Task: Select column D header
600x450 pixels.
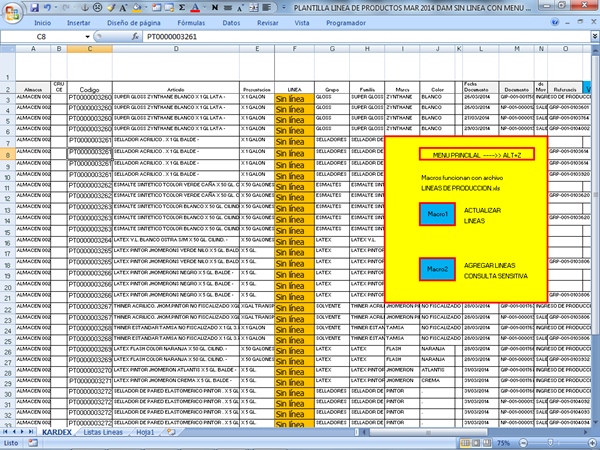Action: [x=174, y=48]
